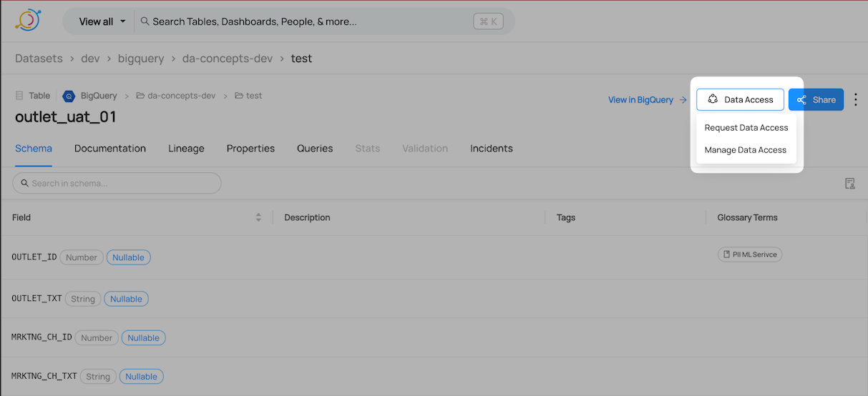Click the test breadcrumb at path end
Image resolution: width=868 pixels, height=396 pixels.
pos(301,59)
